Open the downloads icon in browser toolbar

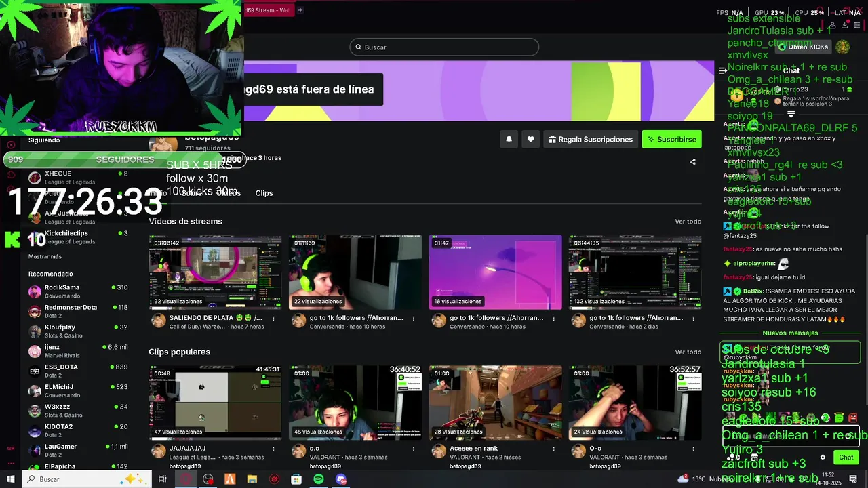click(x=844, y=25)
